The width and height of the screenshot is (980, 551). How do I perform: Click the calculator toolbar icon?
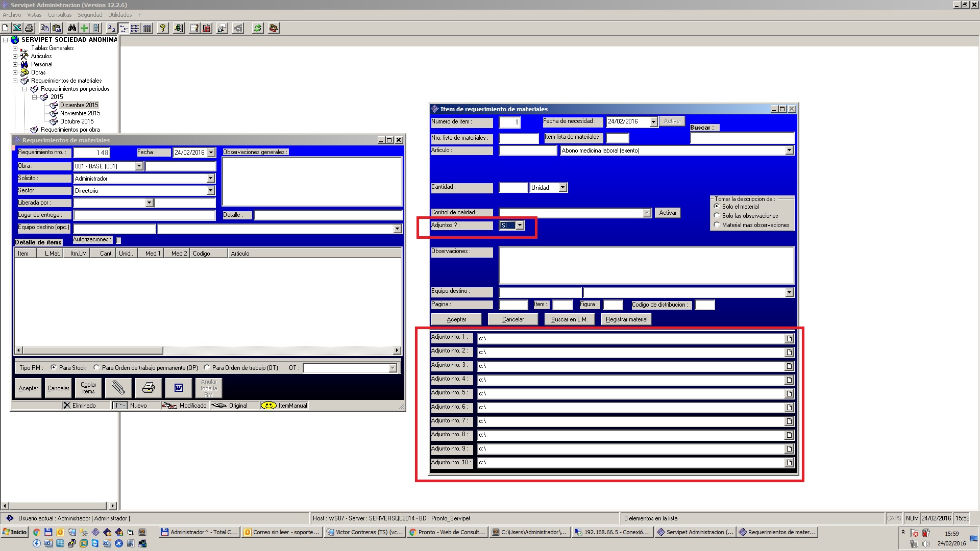pyautogui.click(x=96, y=28)
